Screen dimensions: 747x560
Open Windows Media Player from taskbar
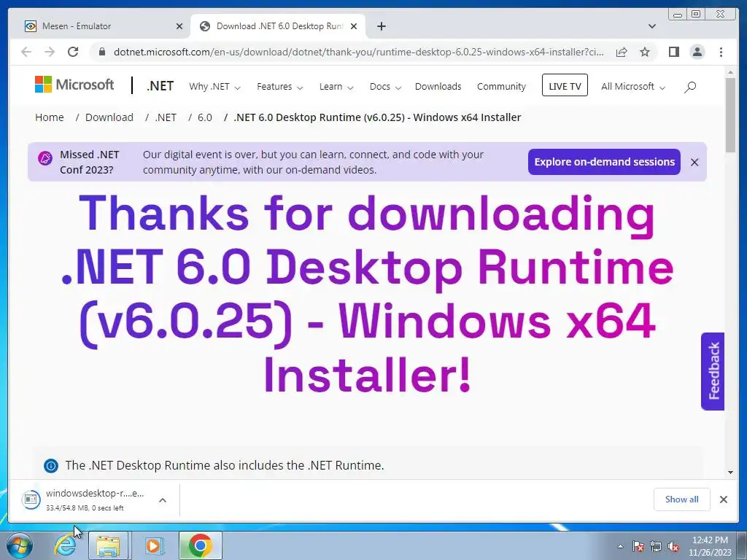point(153,545)
